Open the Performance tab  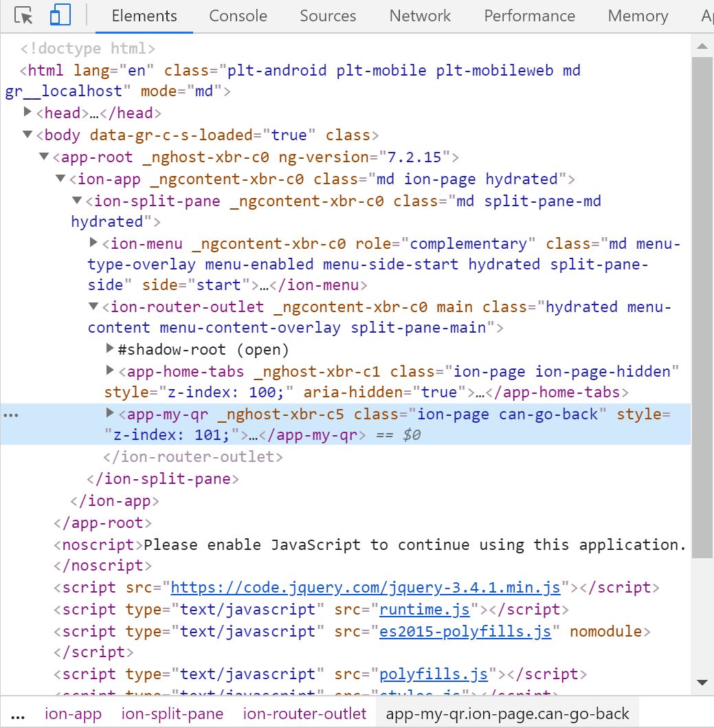click(x=529, y=16)
